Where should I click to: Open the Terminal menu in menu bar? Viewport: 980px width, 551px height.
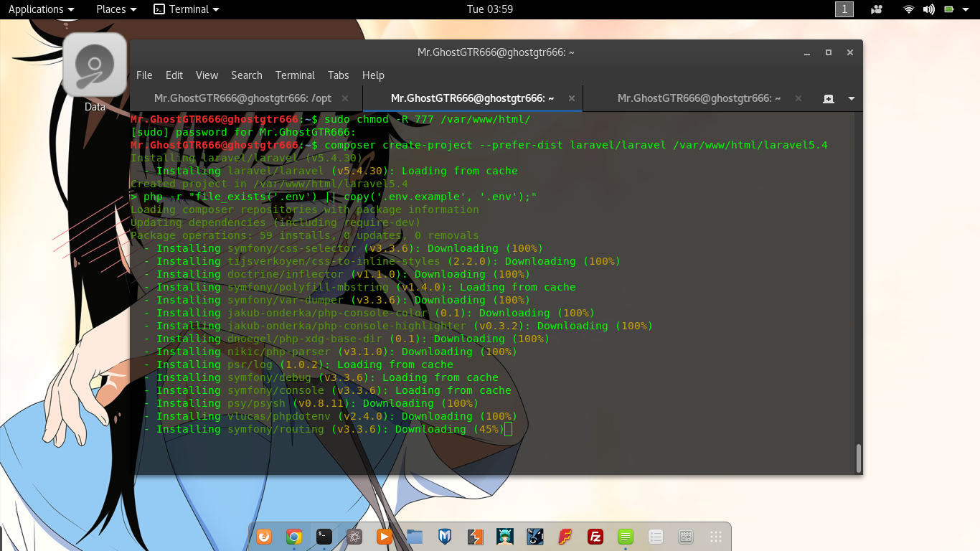coord(295,75)
